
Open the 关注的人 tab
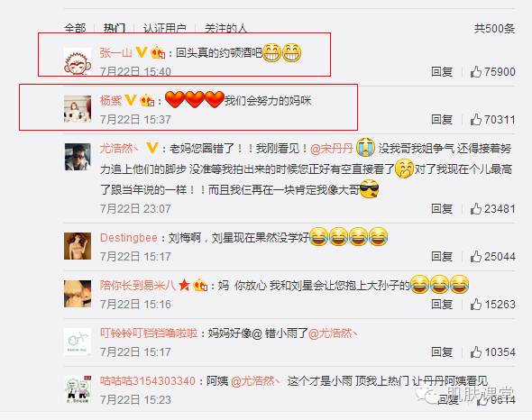point(225,28)
